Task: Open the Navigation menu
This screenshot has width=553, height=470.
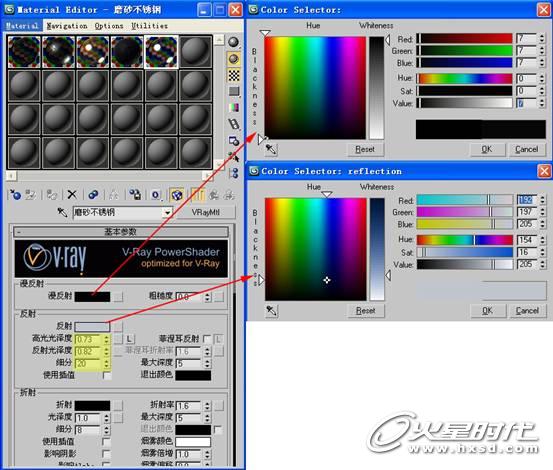Action: coord(67,26)
